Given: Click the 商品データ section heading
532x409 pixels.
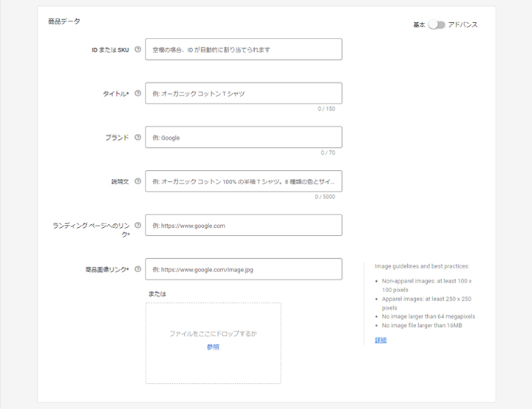Looking at the screenshot, I should click(64, 22).
